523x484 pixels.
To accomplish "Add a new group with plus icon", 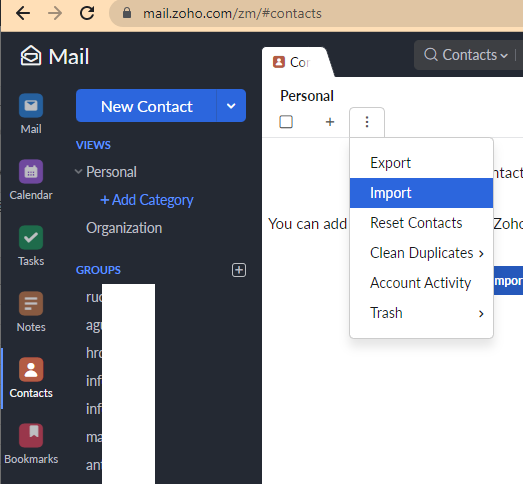I will click(x=239, y=270).
